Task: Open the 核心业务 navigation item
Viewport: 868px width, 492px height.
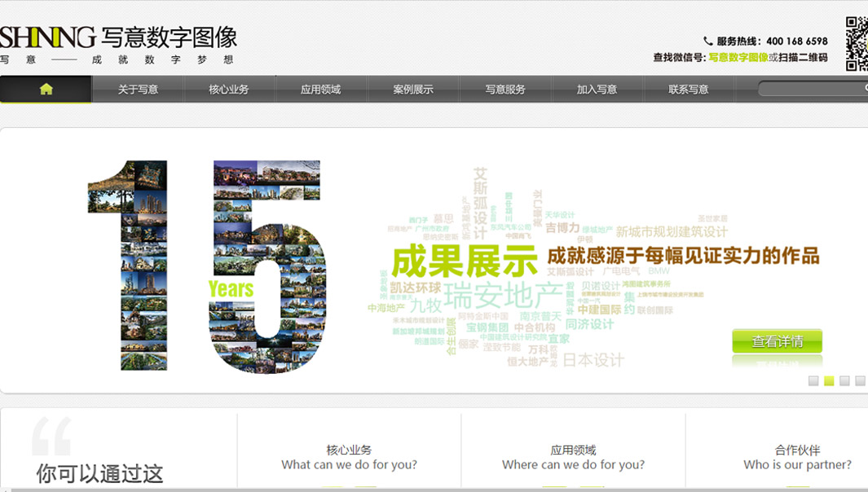Action: point(229,90)
